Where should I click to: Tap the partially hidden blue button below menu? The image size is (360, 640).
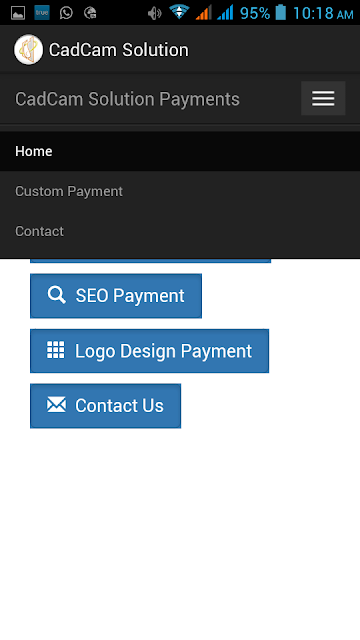[150, 260]
